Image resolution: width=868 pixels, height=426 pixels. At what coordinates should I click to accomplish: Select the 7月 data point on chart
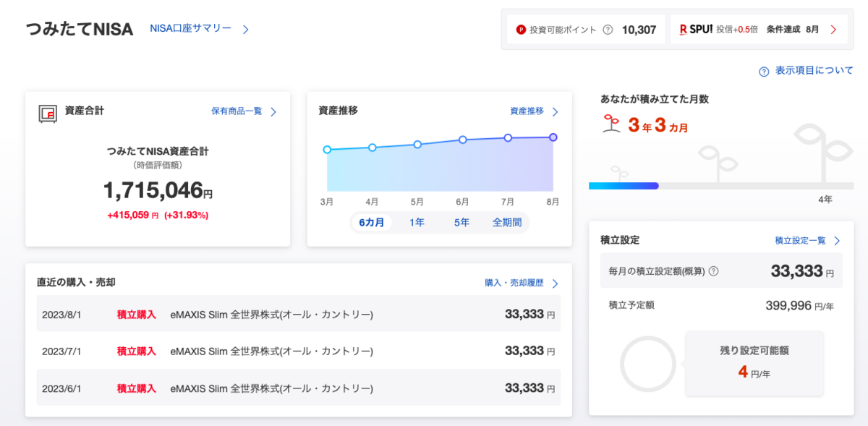(508, 137)
